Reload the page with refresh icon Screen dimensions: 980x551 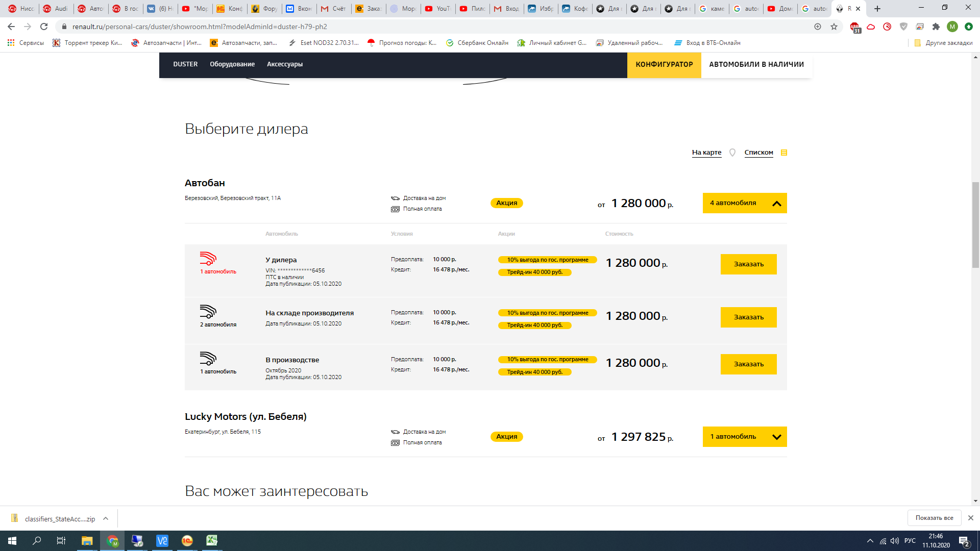pos(44,27)
